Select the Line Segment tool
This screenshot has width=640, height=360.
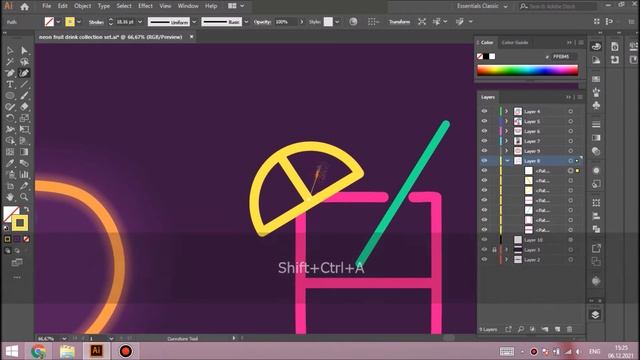point(24,84)
